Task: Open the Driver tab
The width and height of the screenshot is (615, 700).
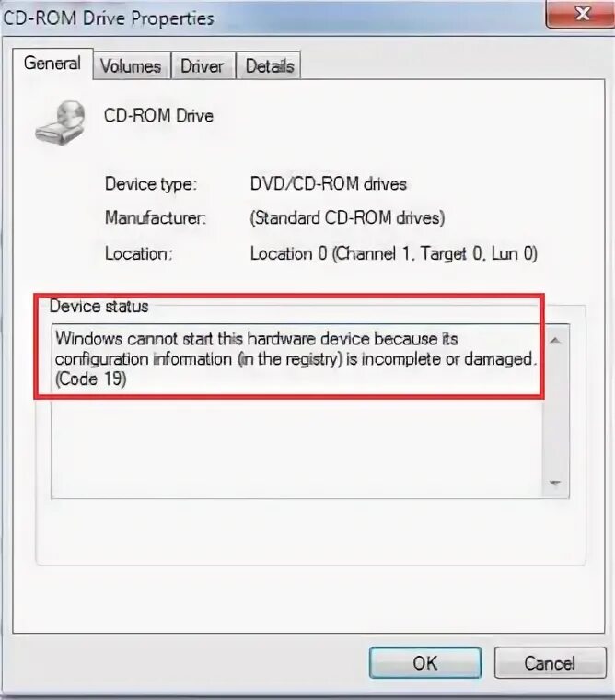Action: (203, 66)
